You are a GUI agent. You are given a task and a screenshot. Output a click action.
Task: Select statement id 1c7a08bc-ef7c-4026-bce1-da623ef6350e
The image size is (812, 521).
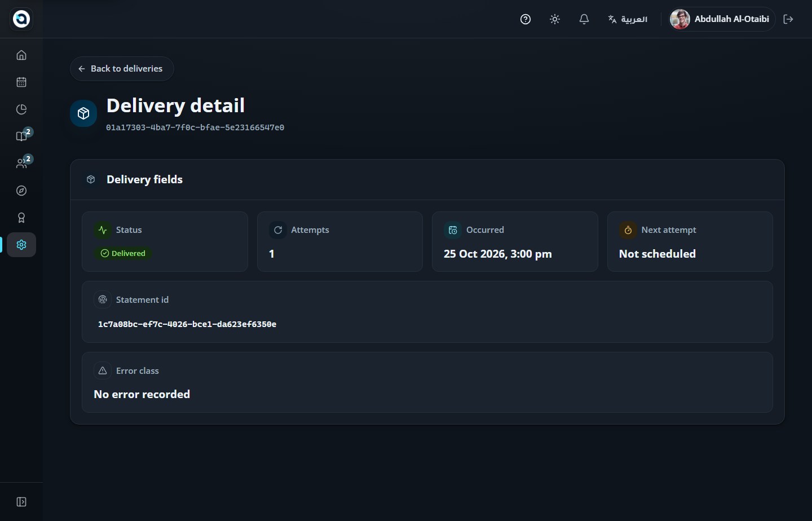187,324
